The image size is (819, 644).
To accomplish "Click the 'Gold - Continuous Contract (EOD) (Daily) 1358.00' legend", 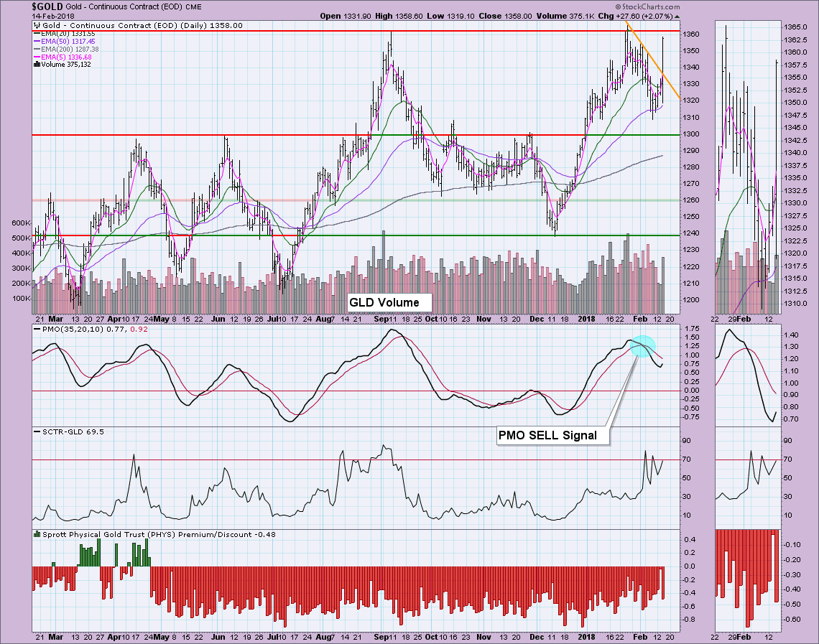I will click(x=142, y=25).
